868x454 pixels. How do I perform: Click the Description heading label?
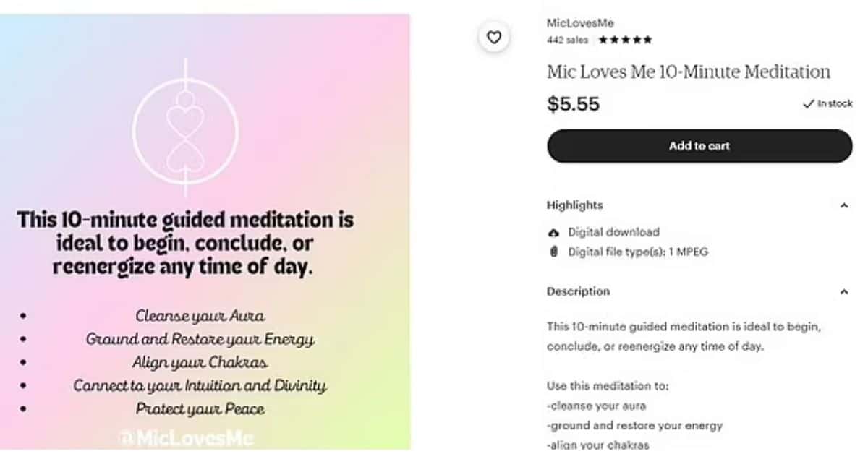point(578,291)
